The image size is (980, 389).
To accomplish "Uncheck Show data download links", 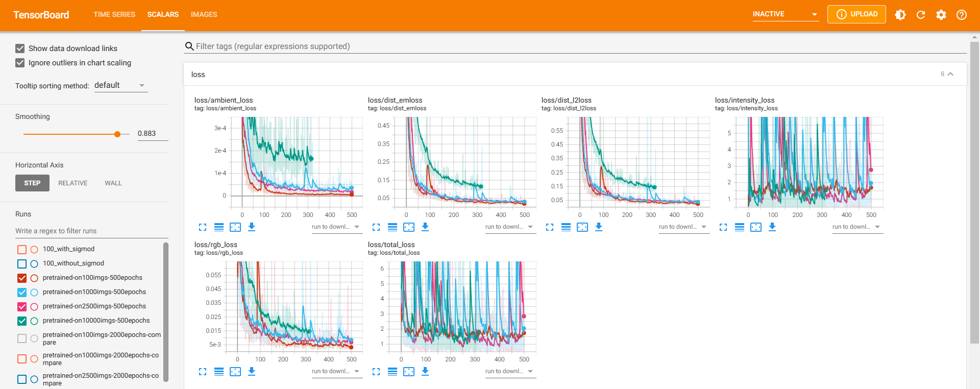I will (20, 48).
